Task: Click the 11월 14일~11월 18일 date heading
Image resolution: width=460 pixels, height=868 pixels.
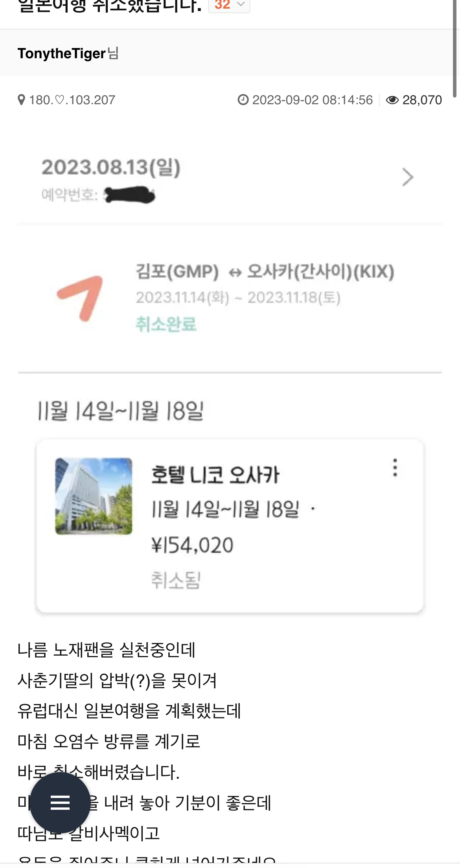Action: [121, 411]
